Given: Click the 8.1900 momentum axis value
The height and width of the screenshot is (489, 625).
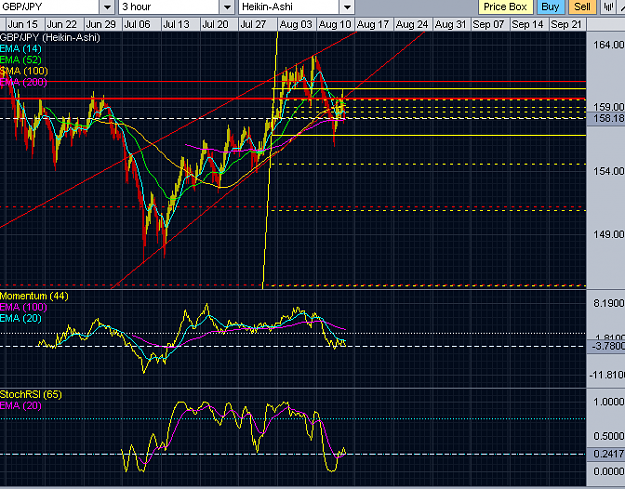Looking at the screenshot, I should (x=609, y=303).
